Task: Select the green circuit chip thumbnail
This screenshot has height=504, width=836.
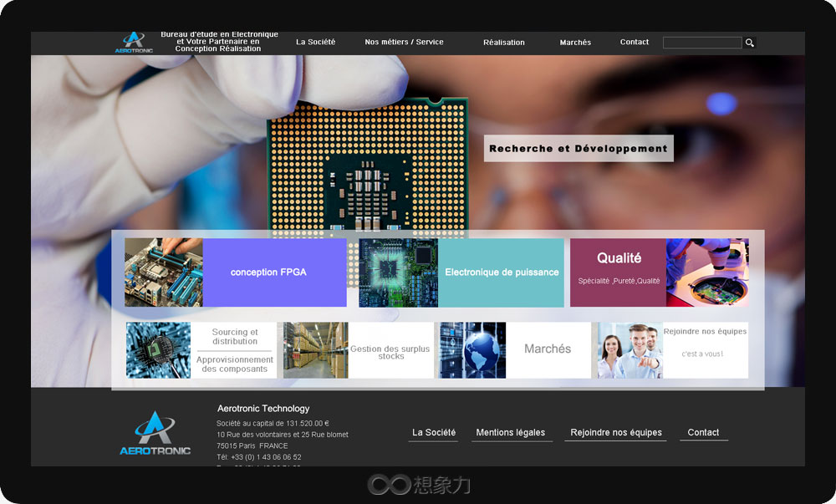Action: (398, 272)
